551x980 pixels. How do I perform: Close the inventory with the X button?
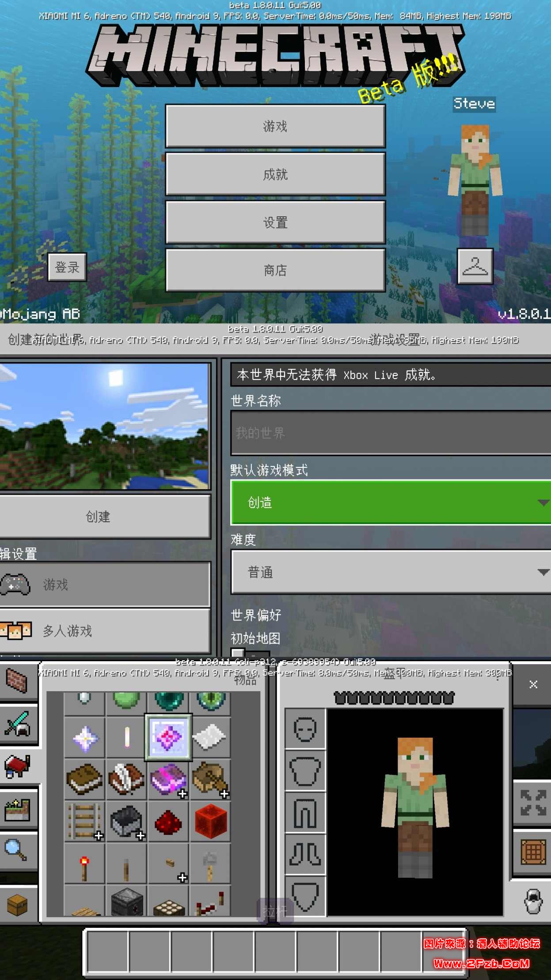pos(533,684)
